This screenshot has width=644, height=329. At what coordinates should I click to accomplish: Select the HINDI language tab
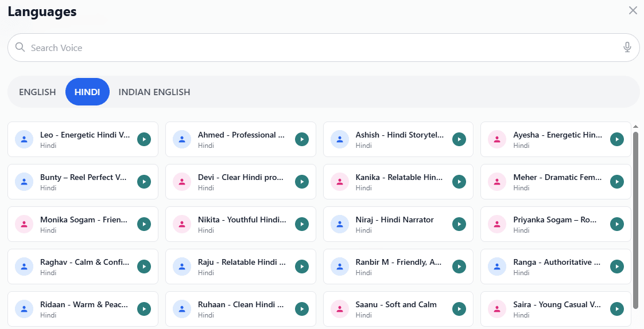point(87,92)
